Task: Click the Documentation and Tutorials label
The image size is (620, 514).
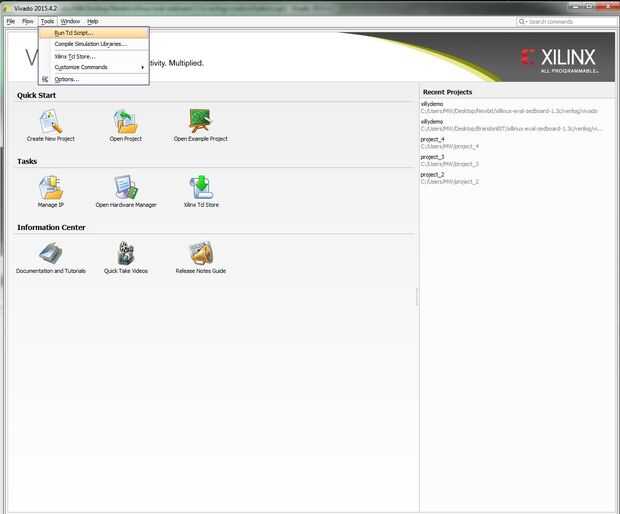Action: tap(51, 271)
